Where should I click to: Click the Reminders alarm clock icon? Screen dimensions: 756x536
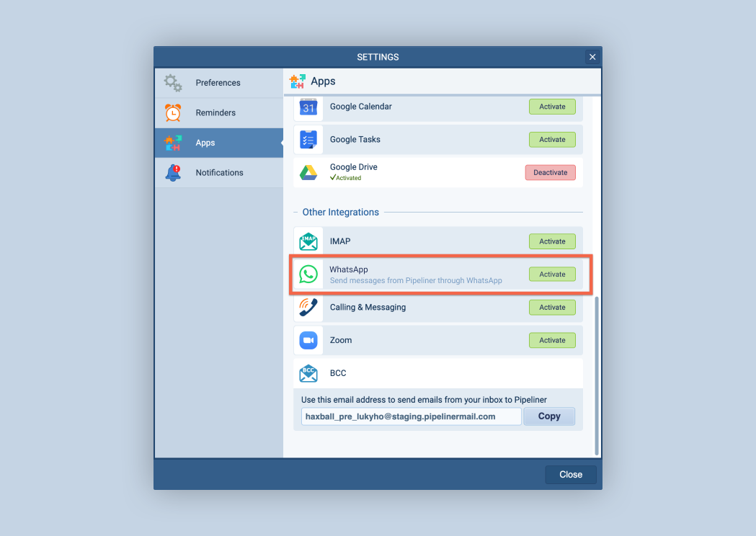[173, 113]
